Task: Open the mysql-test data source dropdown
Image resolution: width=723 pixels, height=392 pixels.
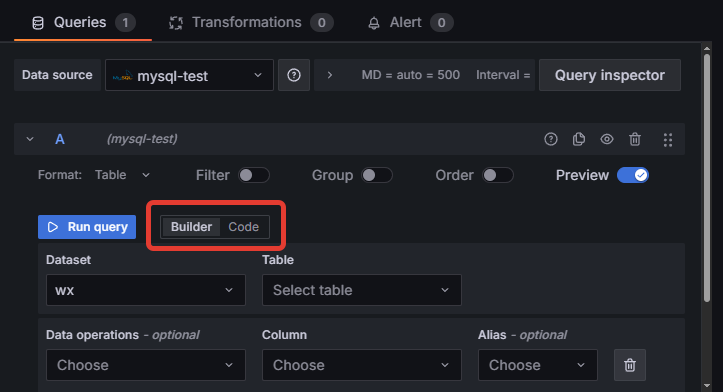Action: (x=189, y=75)
